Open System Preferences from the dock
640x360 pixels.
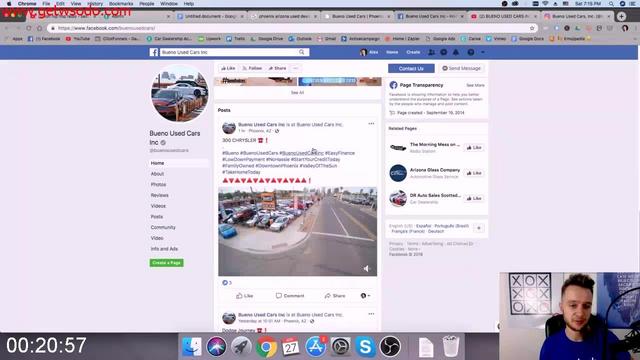tap(340, 346)
